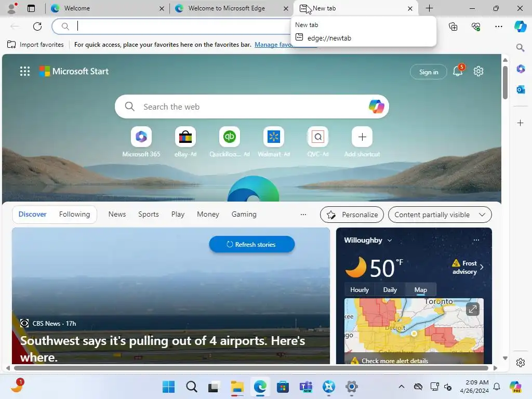
Task: Add a sidebar app with plus icon
Action: pyautogui.click(x=521, y=123)
